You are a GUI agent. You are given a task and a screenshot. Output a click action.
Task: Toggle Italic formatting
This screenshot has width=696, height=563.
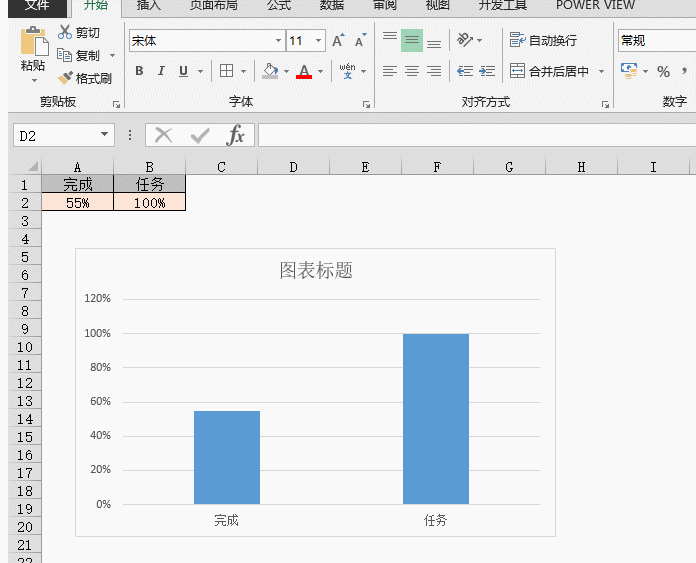[x=161, y=71]
